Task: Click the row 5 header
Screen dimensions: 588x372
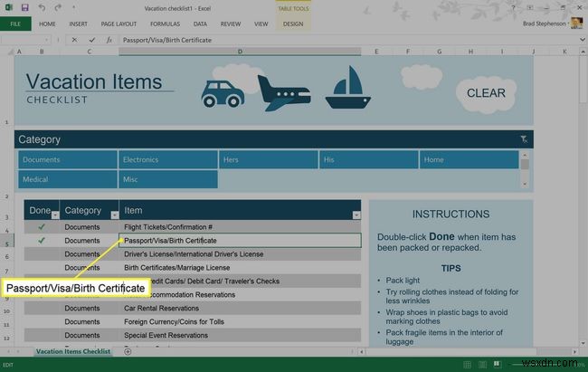Action: 6,241
